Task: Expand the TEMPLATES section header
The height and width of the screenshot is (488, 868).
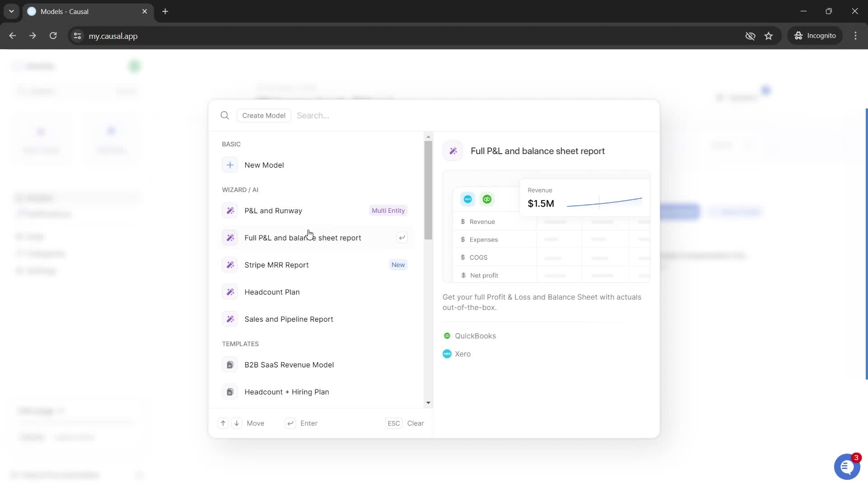Action: click(x=241, y=343)
